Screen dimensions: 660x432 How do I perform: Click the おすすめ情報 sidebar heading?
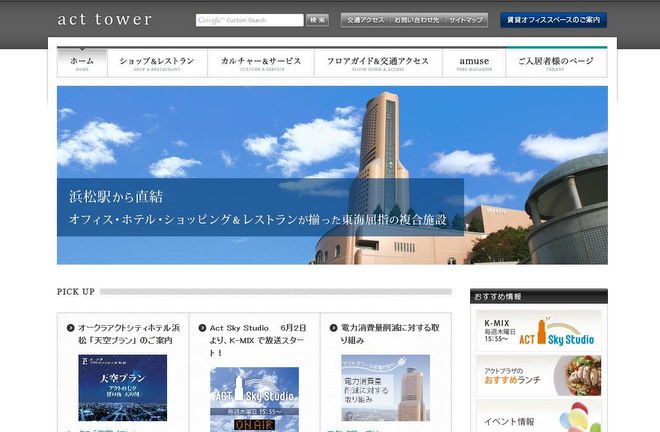(539, 296)
